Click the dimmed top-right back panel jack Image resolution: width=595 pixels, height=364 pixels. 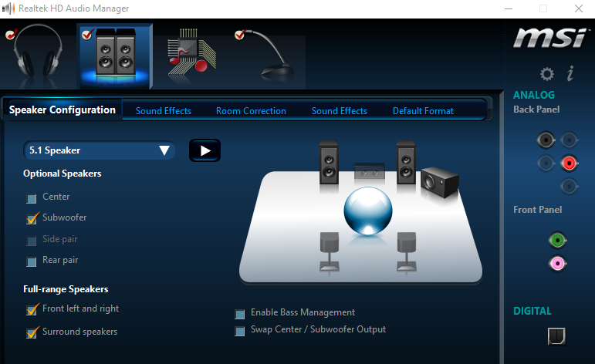(569, 140)
